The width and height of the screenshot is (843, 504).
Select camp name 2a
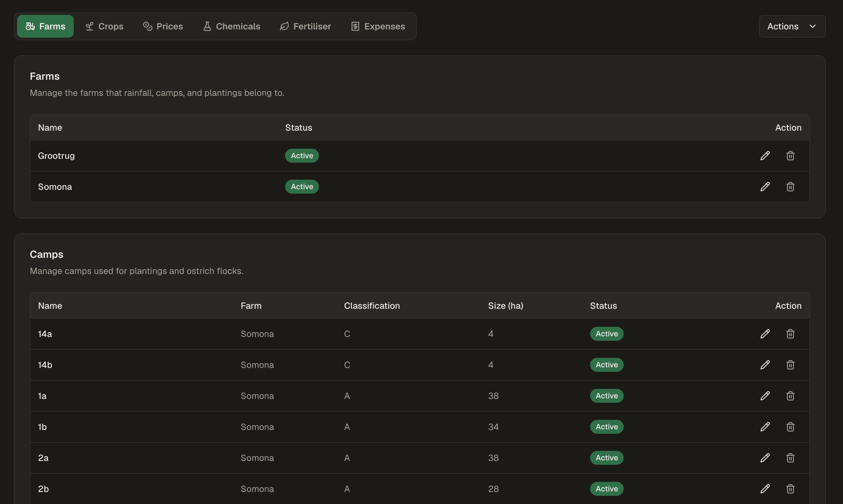[43, 458]
